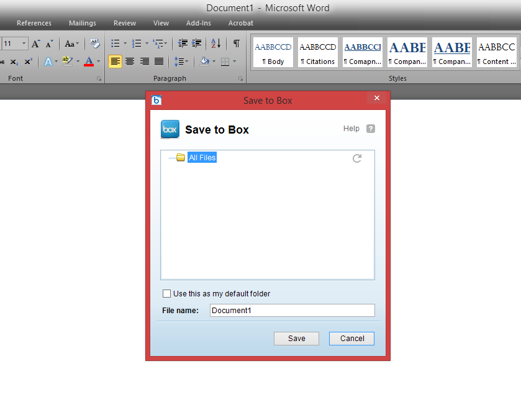Screen dimensions: 521x420
Task: Open the Mailings tab
Action: click(83, 23)
